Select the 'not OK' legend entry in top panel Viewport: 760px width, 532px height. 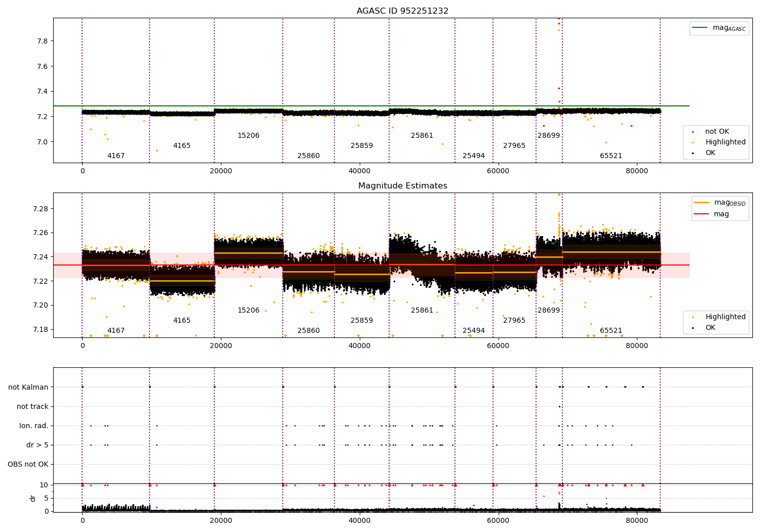click(717, 132)
